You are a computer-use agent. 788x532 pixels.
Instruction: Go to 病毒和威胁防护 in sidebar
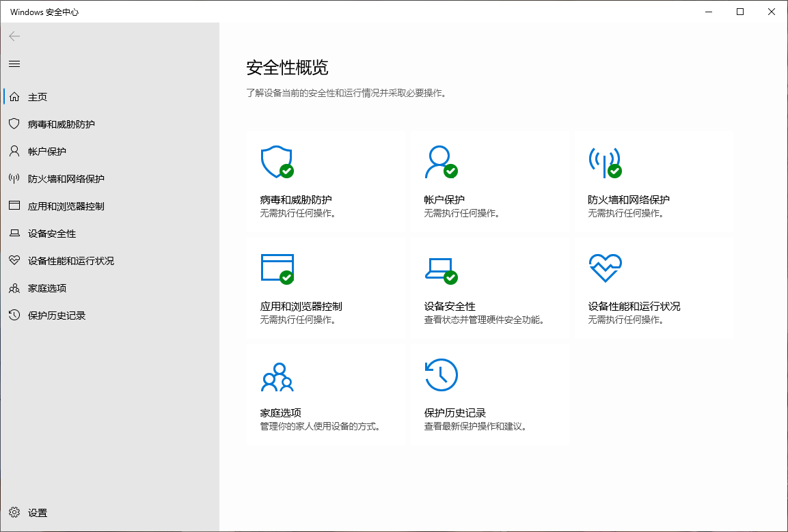(x=62, y=124)
